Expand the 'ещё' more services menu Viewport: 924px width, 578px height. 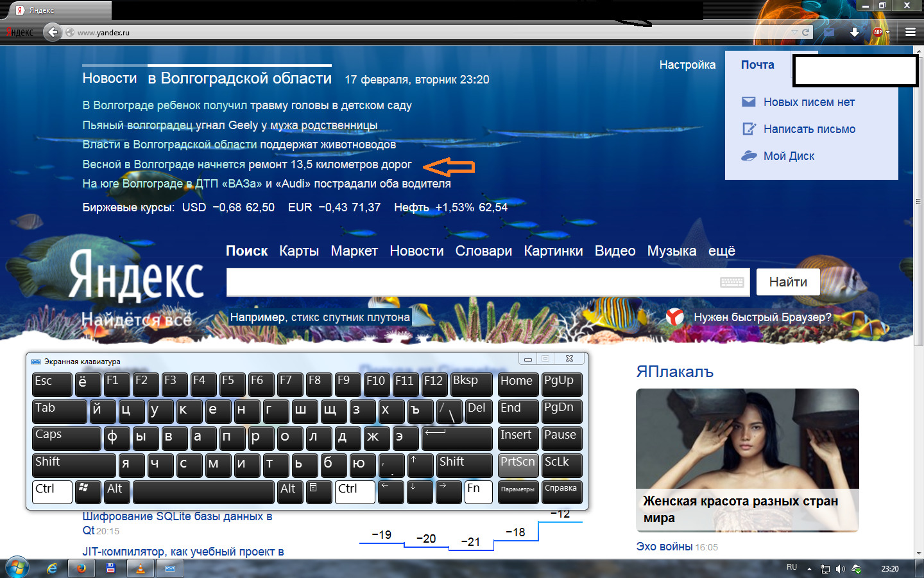coord(721,251)
